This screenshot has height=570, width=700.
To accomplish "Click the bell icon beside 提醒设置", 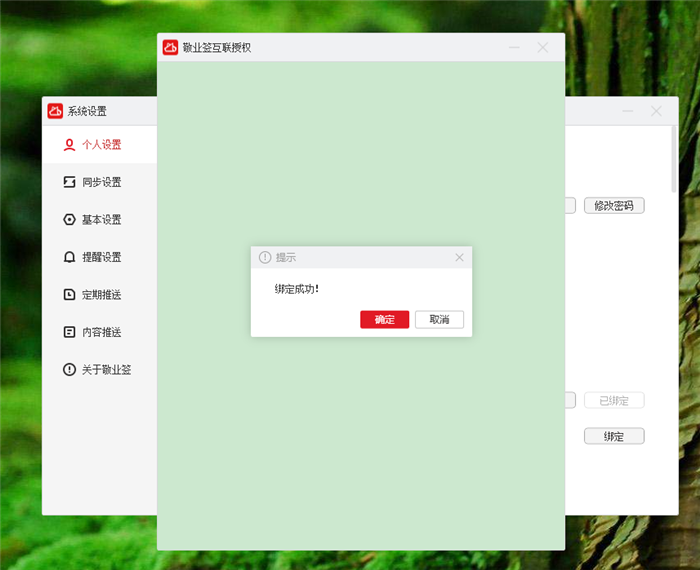I will pyautogui.click(x=69, y=257).
